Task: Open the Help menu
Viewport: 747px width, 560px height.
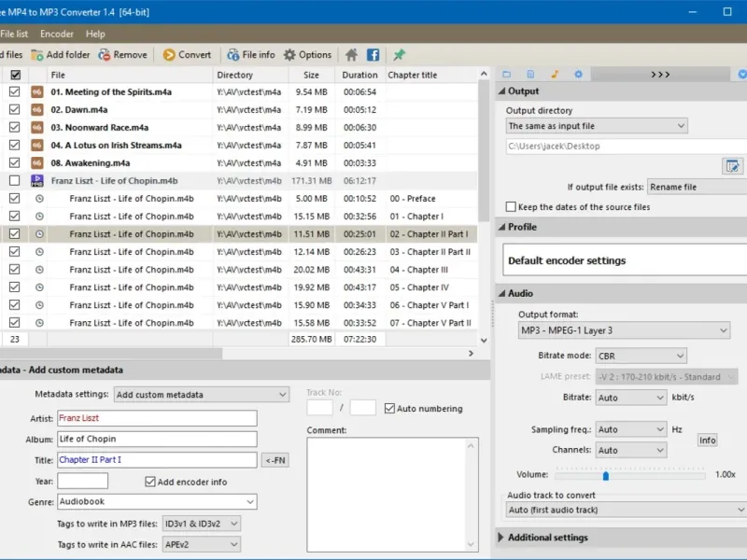Action: click(x=95, y=34)
